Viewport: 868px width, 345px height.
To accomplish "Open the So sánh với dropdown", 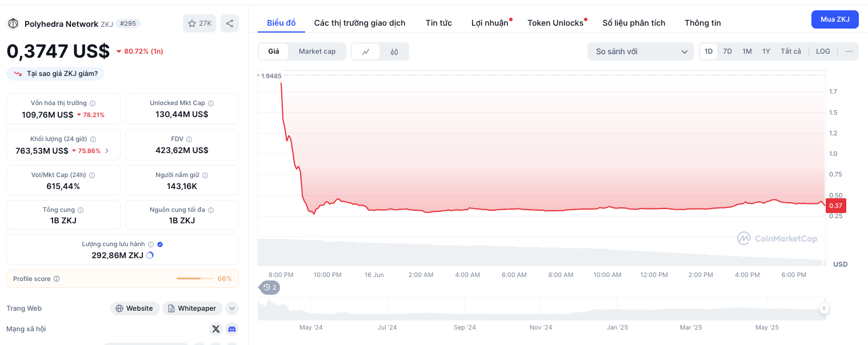I will (x=641, y=51).
